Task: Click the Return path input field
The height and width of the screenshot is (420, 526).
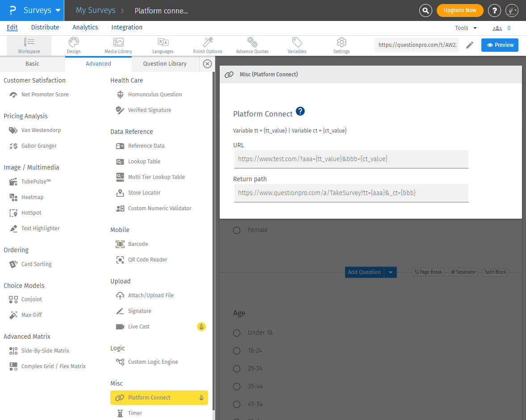Action: (x=351, y=193)
